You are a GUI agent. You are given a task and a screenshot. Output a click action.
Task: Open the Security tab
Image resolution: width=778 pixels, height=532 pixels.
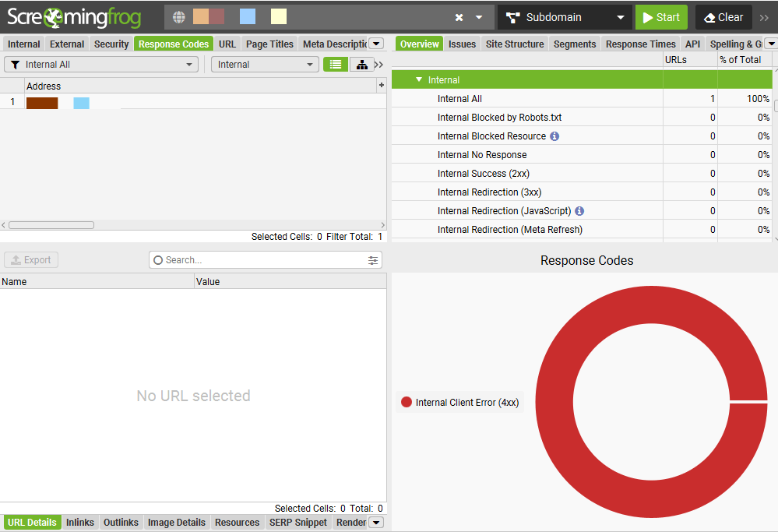(111, 44)
